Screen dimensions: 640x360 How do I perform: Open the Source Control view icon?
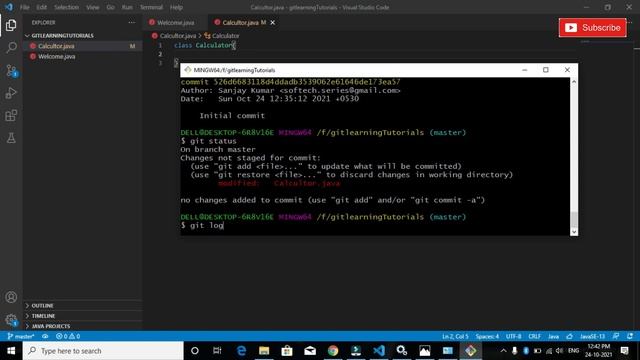(x=11, y=71)
